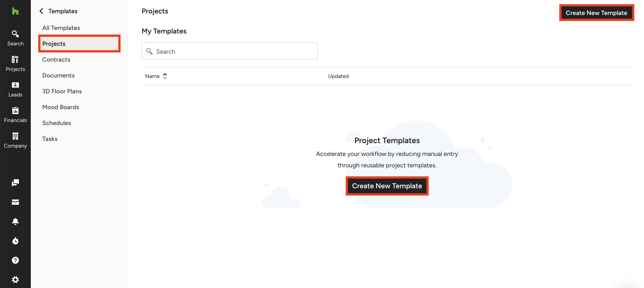This screenshot has width=644, height=288.
Task: Select the Projects icon in the sidebar
Action: pos(15,63)
